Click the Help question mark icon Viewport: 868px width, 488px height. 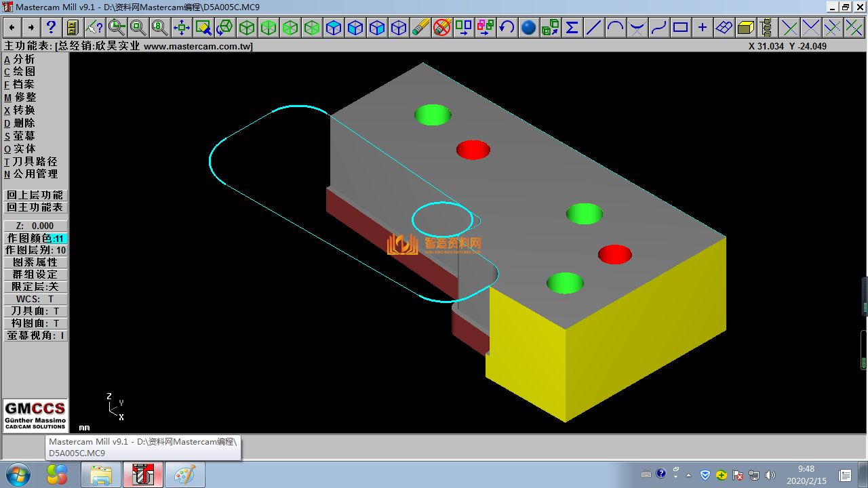click(51, 28)
